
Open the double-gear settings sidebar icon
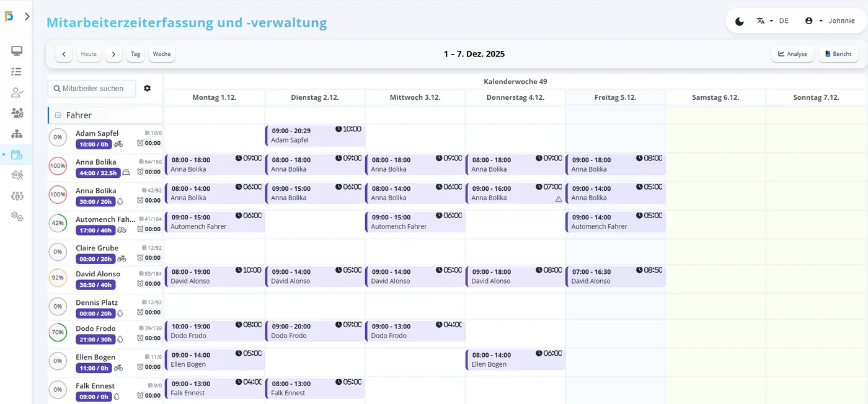tap(17, 216)
